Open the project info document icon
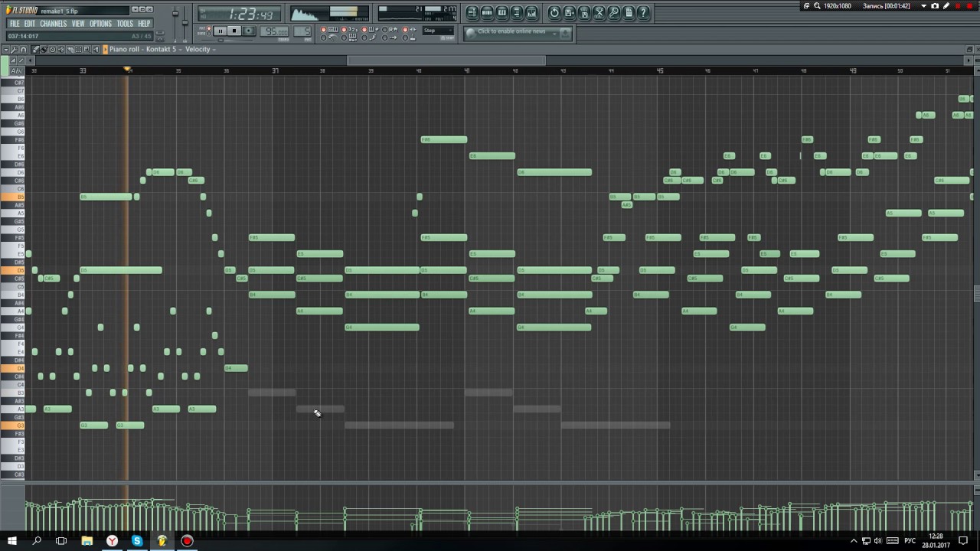Viewport: 980px width, 551px height. click(629, 12)
